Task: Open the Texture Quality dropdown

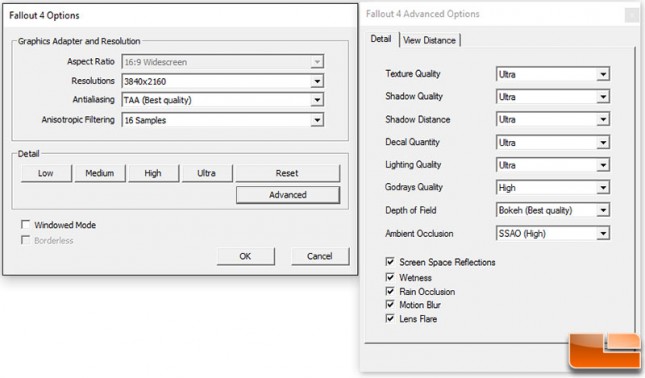Action: [553, 74]
